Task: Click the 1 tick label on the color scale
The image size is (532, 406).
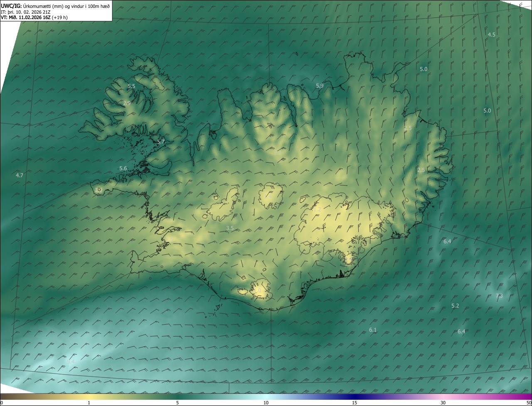Action: [89, 403]
